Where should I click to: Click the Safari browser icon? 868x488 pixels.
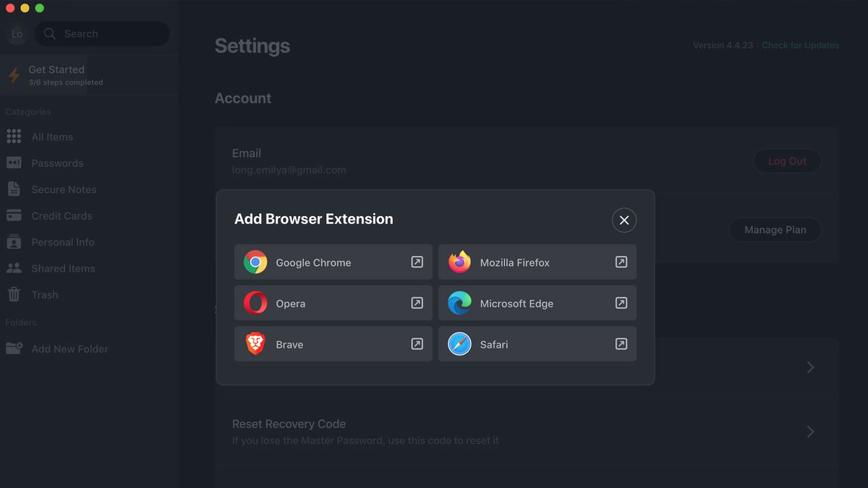pyautogui.click(x=459, y=344)
